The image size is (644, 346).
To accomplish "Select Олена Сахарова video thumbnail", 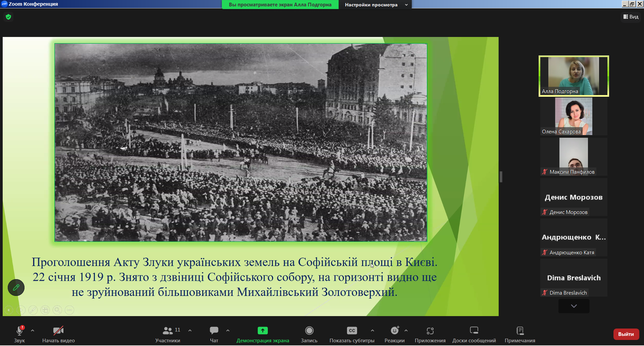I will tap(574, 116).
